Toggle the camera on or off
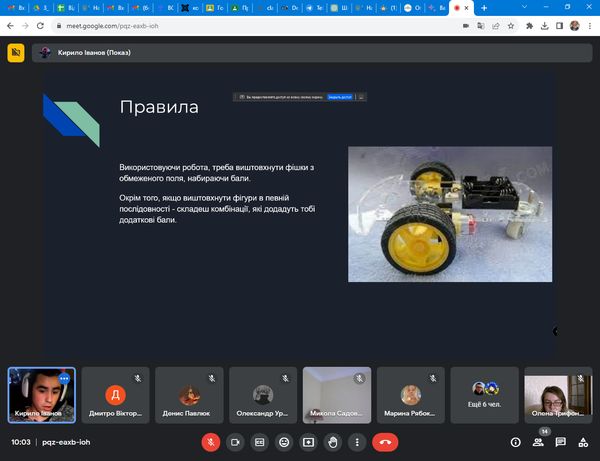The image size is (600, 461). click(236, 441)
